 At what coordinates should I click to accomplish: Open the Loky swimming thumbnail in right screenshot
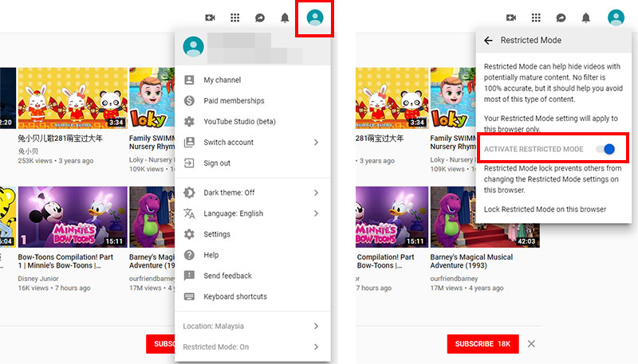453,98
